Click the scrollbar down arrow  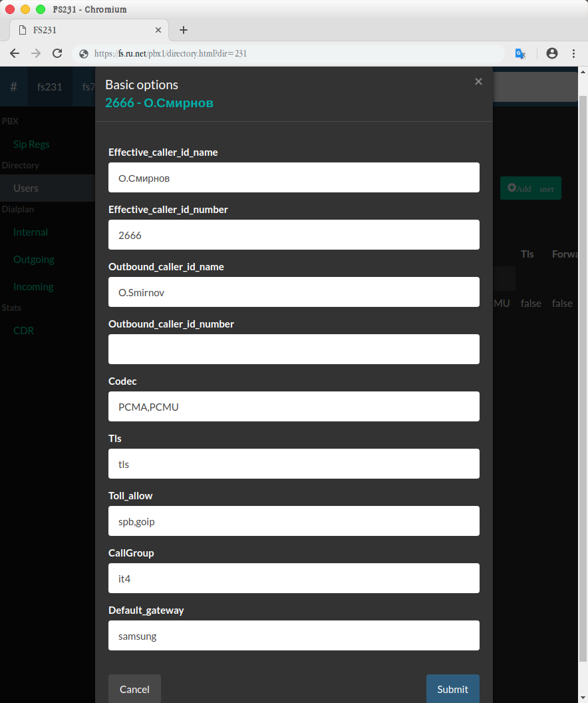[583, 698]
